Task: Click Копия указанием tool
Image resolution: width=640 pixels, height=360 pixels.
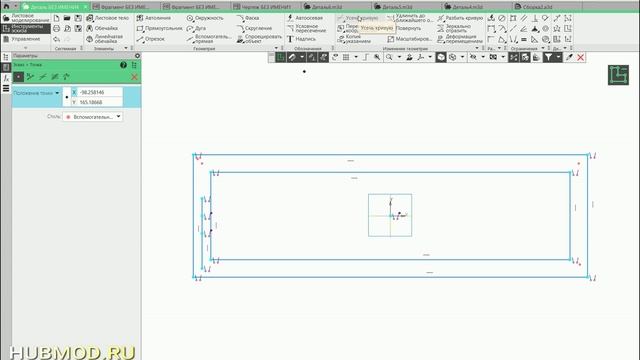Action: (353, 39)
